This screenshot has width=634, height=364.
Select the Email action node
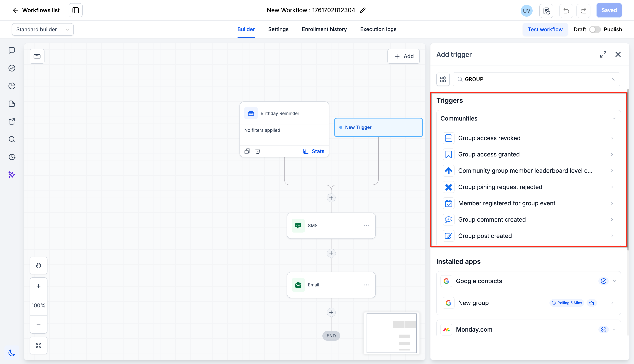pos(331,285)
